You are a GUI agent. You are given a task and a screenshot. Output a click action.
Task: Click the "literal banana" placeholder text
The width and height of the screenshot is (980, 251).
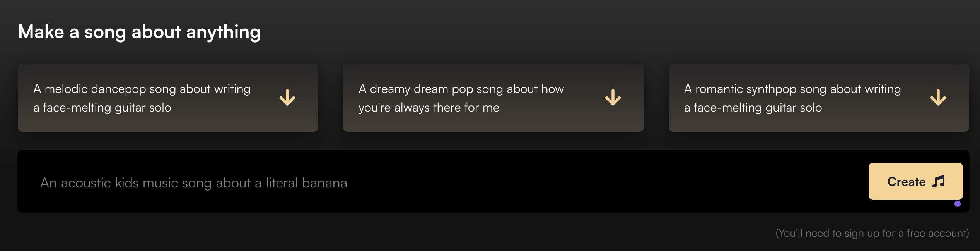click(306, 183)
